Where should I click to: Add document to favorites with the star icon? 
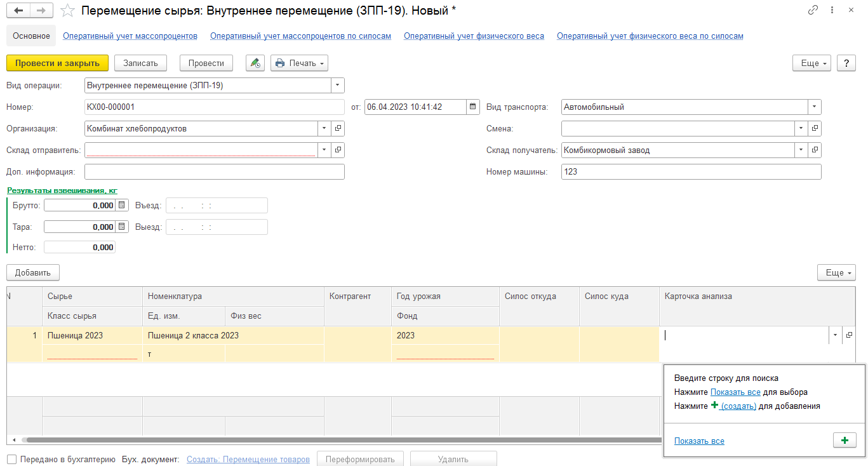[67, 11]
